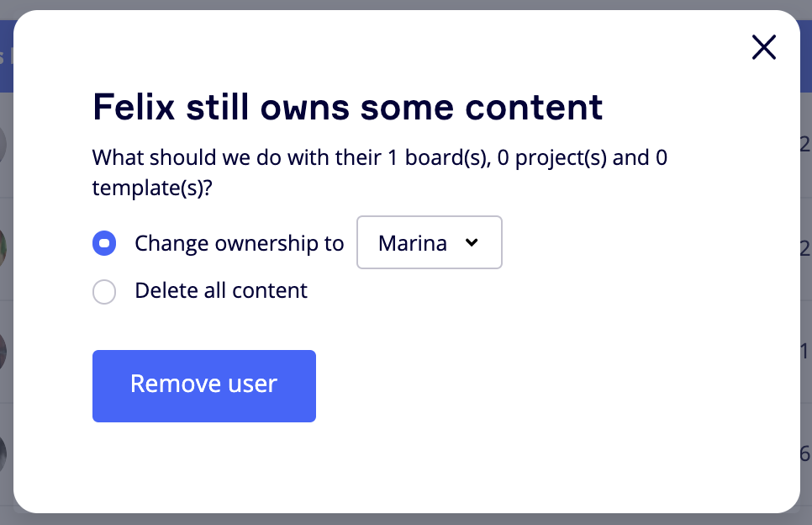Click the 'Delete all content' label text
Screen dimensions: 812x525
click(x=221, y=291)
